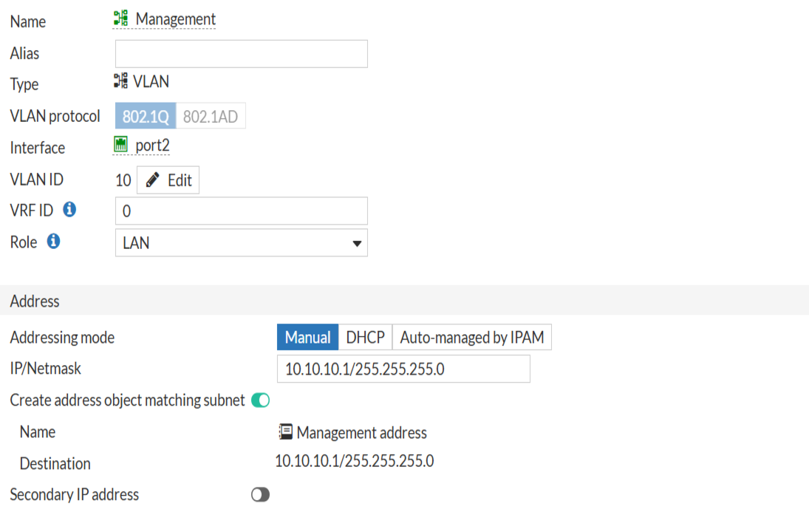Select Manual addressing mode
Image resolution: width=809 pixels, height=532 pixels.
coord(307,337)
